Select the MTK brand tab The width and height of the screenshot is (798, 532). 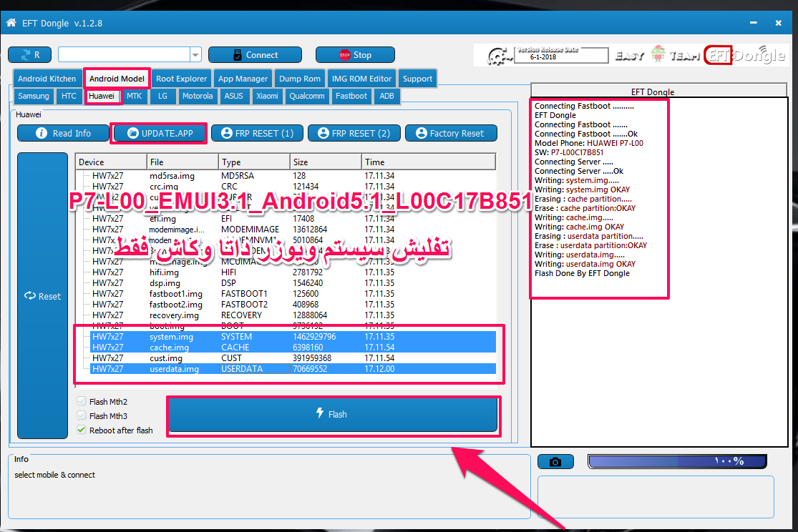click(135, 96)
